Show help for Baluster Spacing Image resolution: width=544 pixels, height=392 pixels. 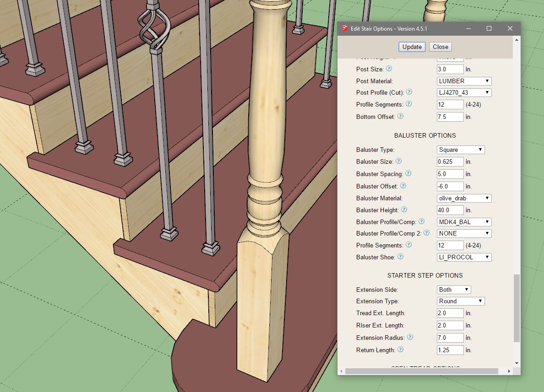[408, 173]
